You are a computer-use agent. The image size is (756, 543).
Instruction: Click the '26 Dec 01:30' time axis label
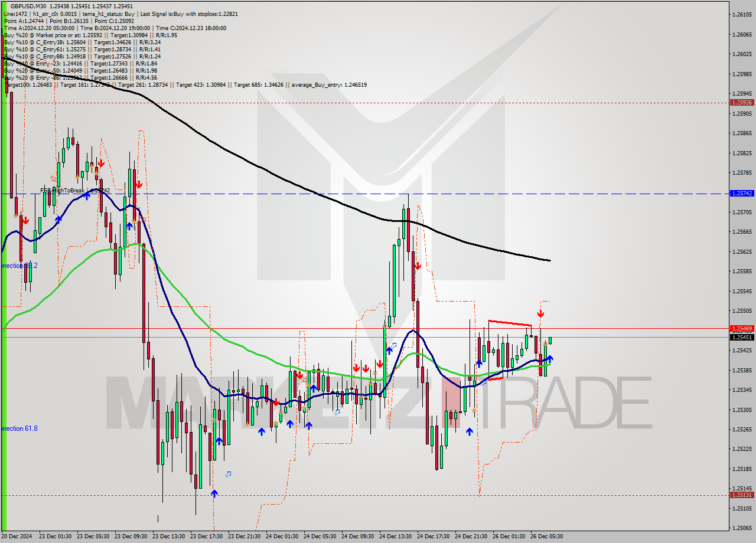[x=508, y=537]
